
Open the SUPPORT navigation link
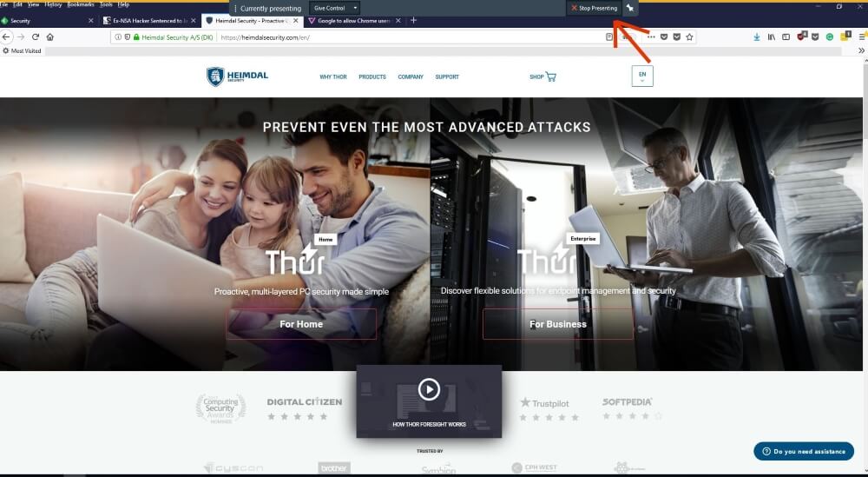pyautogui.click(x=447, y=77)
